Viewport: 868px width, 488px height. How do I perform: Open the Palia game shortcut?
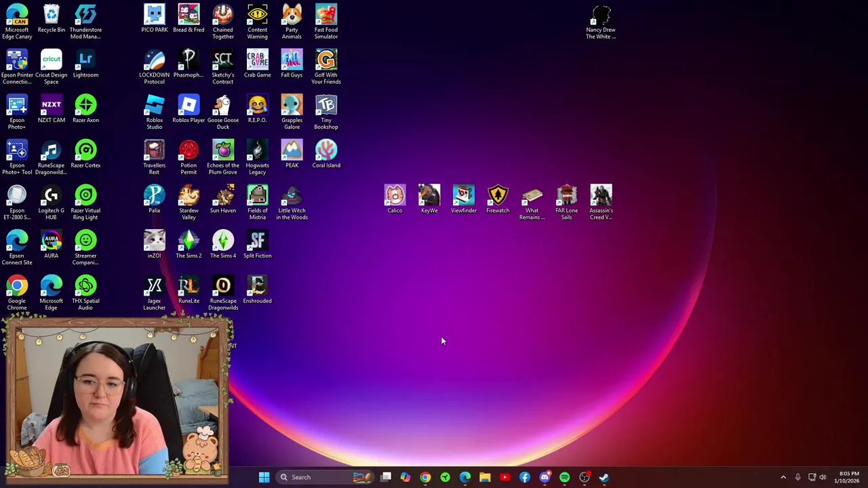point(155,200)
